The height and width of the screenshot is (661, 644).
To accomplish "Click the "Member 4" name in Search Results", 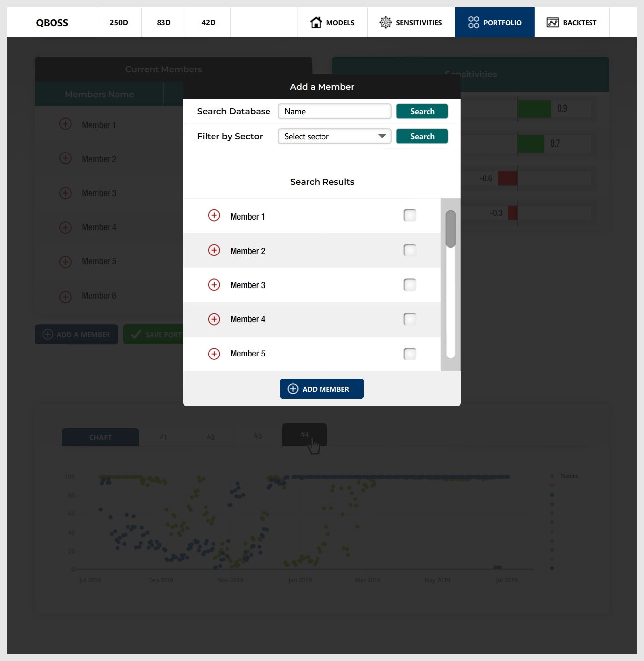I will [248, 319].
